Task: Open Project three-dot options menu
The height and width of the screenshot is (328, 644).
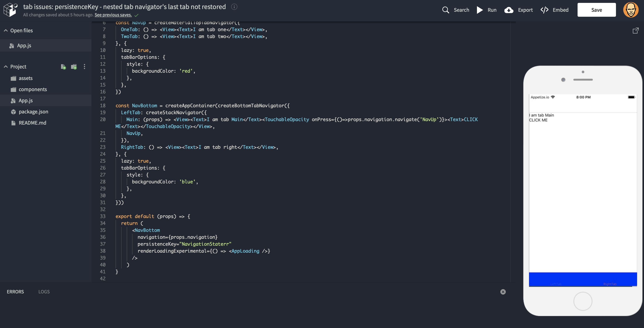Action: coord(84,67)
